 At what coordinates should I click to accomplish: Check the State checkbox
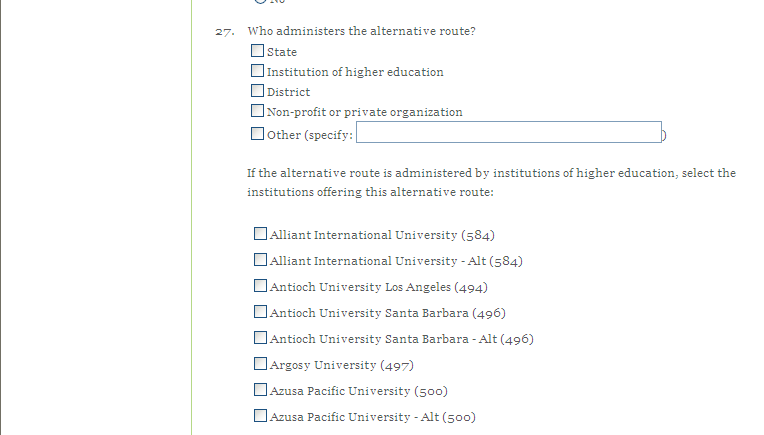pyautogui.click(x=258, y=51)
